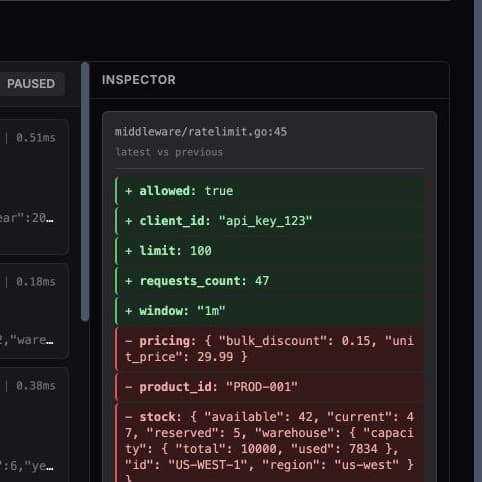Click the truncated '"ware…' log payload
The height and width of the screenshot is (482, 482).
27,340
